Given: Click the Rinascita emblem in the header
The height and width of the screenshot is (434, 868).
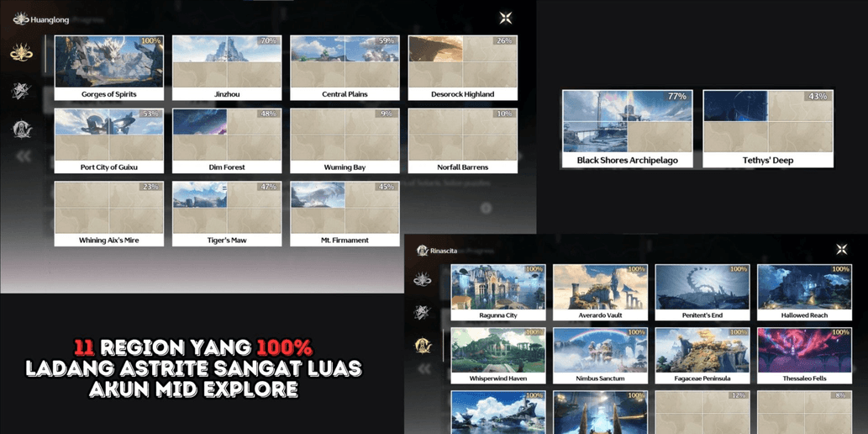Looking at the screenshot, I should [x=423, y=251].
